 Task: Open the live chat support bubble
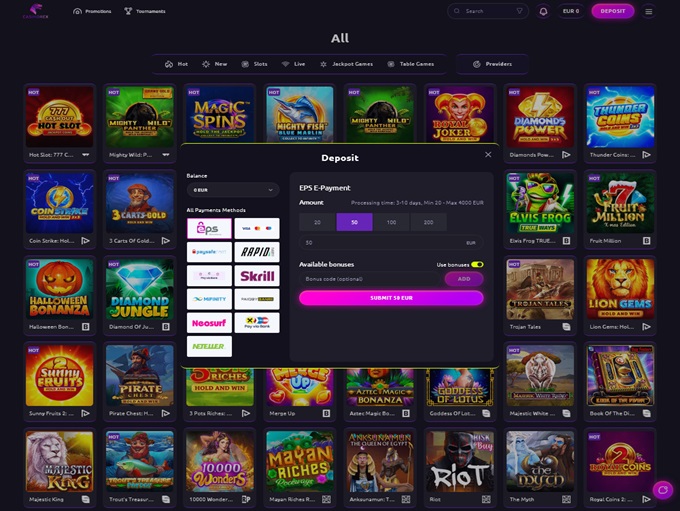point(663,490)
